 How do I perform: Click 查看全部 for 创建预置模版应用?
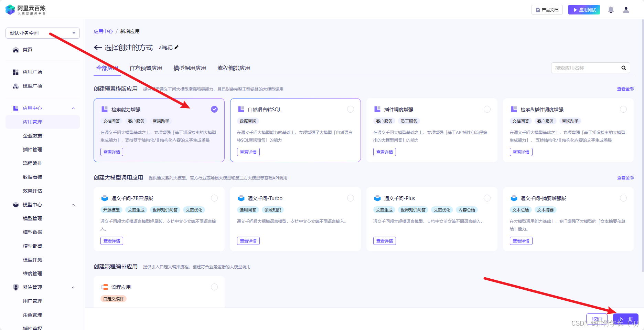pos(625,89)
